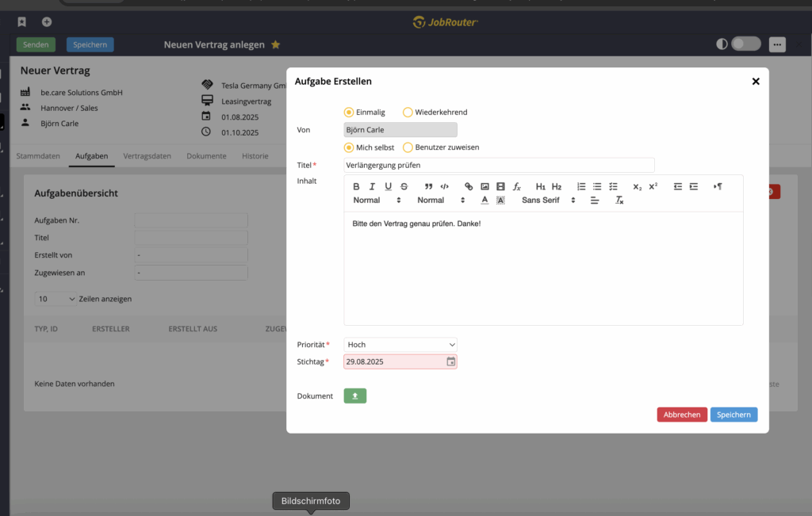Click the green document upload button
Screen dimensions: 812x516
pyautogui.click(x=355, y=396)
